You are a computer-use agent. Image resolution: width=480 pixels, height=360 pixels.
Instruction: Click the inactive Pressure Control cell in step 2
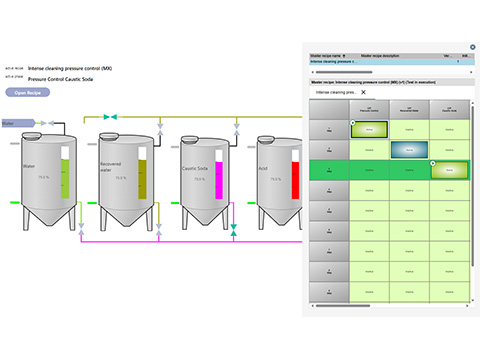tap(369, 150)
